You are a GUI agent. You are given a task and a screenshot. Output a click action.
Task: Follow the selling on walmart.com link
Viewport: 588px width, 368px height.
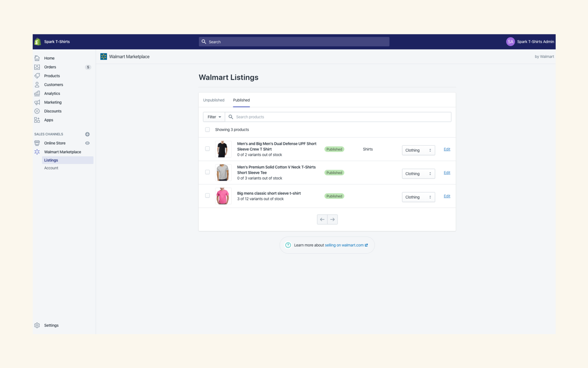coord(346,245)
